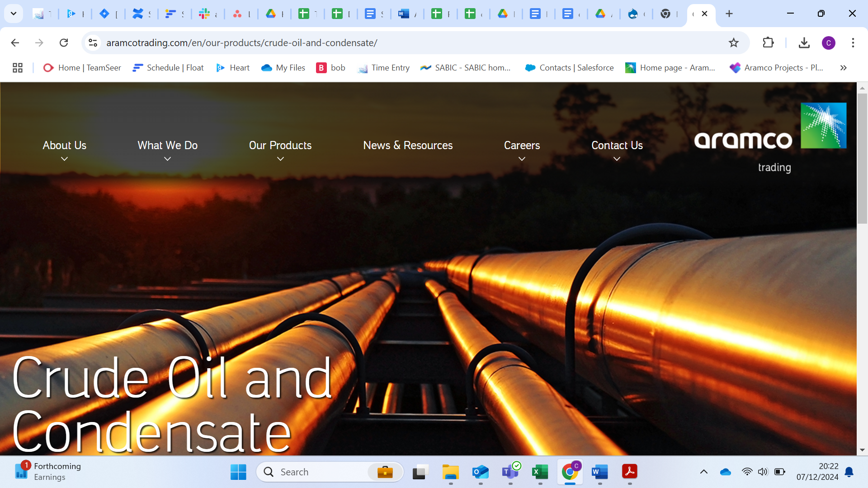This screenshot has height=488, width=868.
Task: Open Chrome downloads
Action: click(x=804, y=43)
